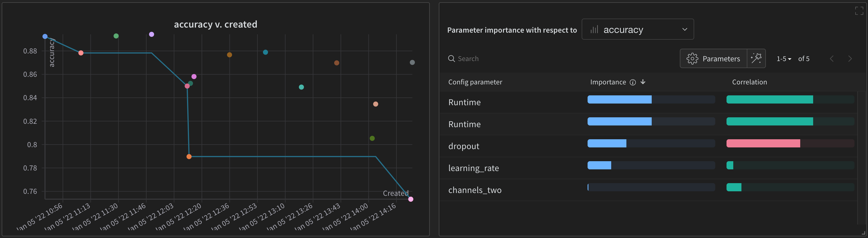Click the descending sort arrow on Importance column
This screenshot has width=868, height=238.
point(643,82)
